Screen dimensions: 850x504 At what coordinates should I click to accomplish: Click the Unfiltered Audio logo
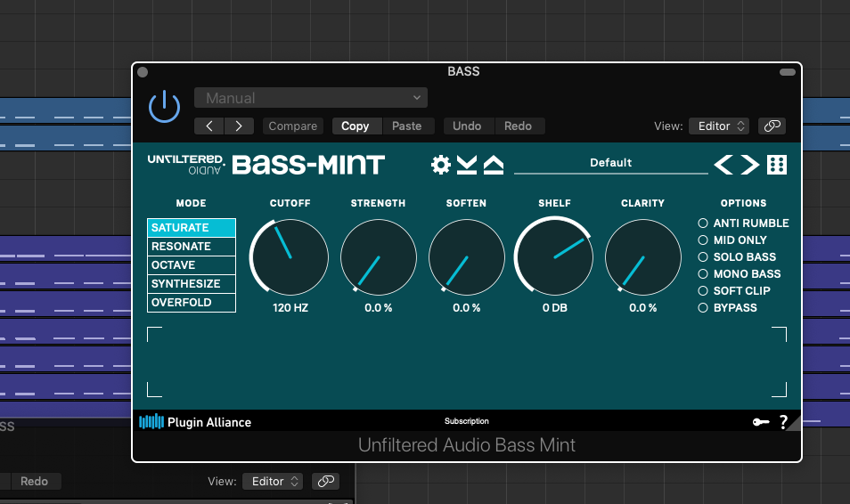(186, 164)
